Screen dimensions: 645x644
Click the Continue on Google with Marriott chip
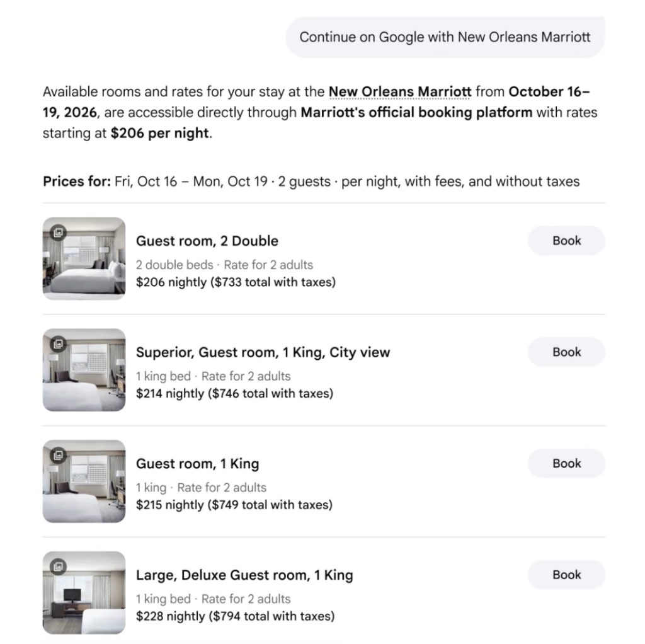point(445,37)
